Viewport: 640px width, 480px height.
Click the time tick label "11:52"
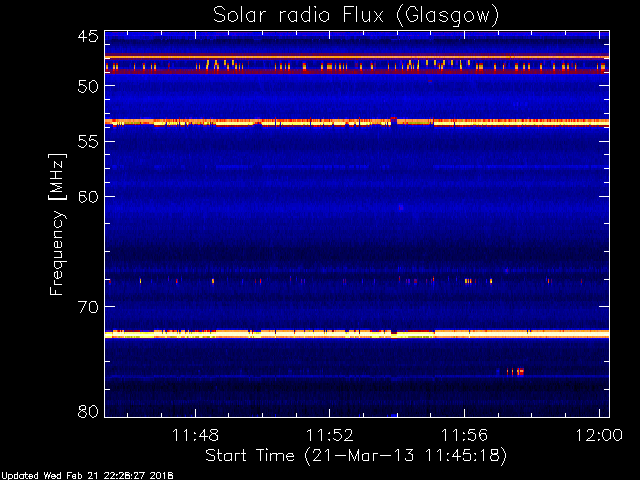pyautogui.click(x=330, y=435)
